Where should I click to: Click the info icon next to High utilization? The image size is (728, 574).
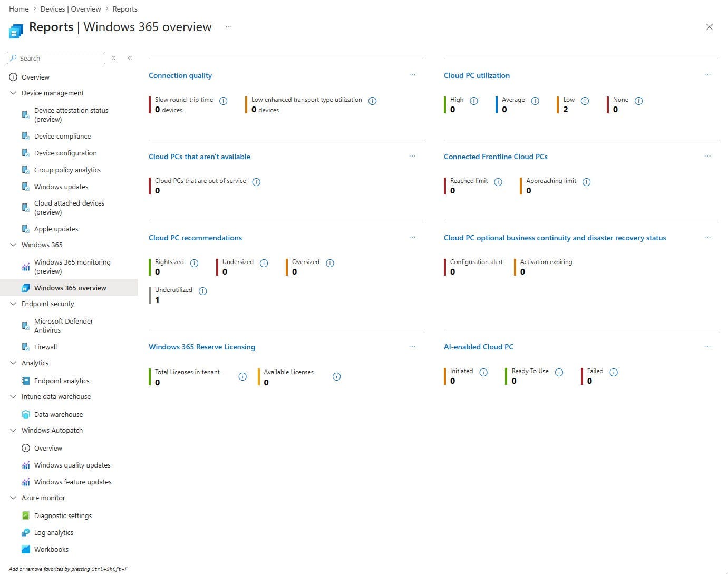tap(474, 101)
